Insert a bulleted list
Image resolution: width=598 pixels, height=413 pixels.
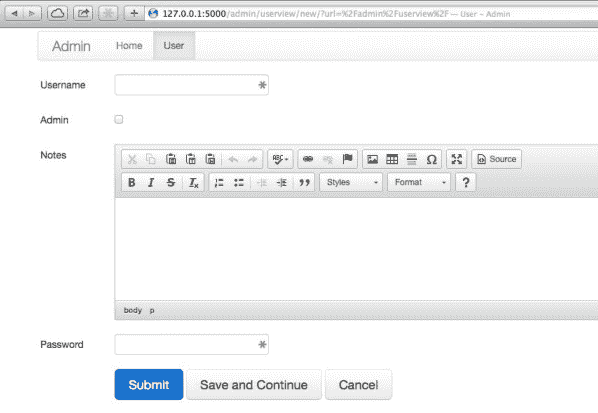239,182
